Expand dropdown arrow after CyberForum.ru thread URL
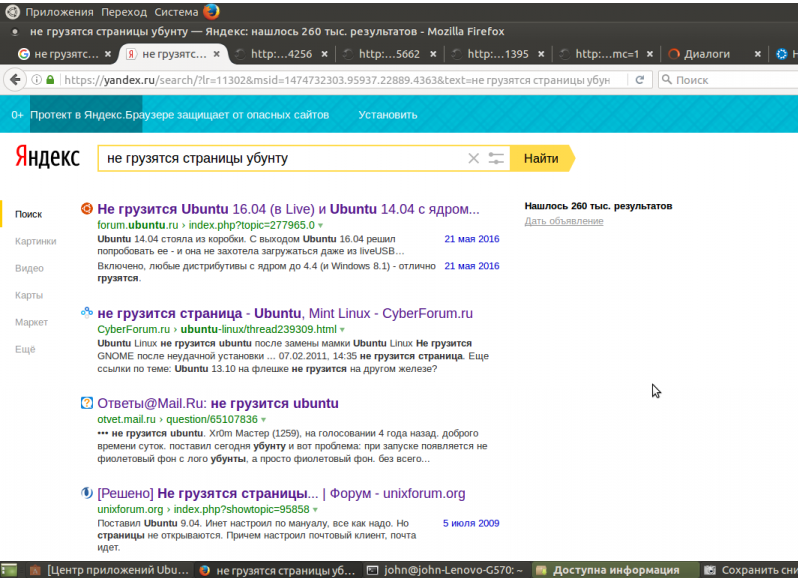Viewport: 798px width, 578px height. coord(342,330)
